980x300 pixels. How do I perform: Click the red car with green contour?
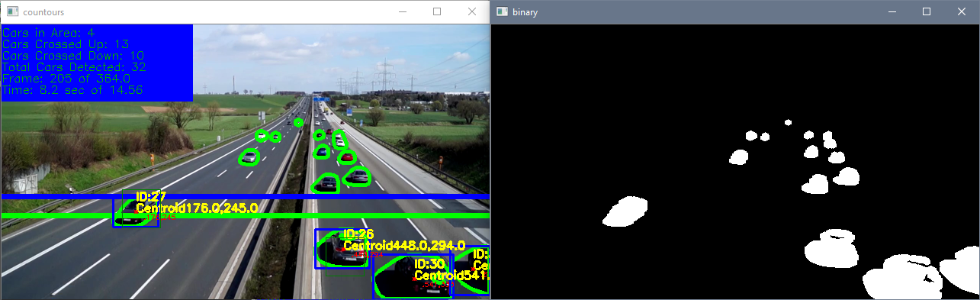[x=348, y=157]
